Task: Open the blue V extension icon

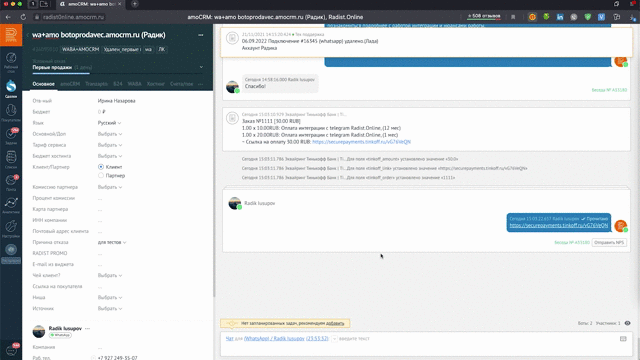Action: tap(601, 17)
